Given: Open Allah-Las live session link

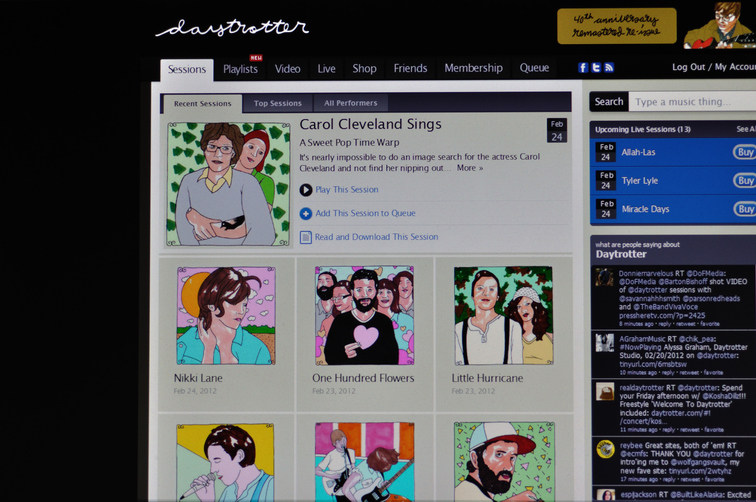Looking at the screenshot, I should click(638, 152).
